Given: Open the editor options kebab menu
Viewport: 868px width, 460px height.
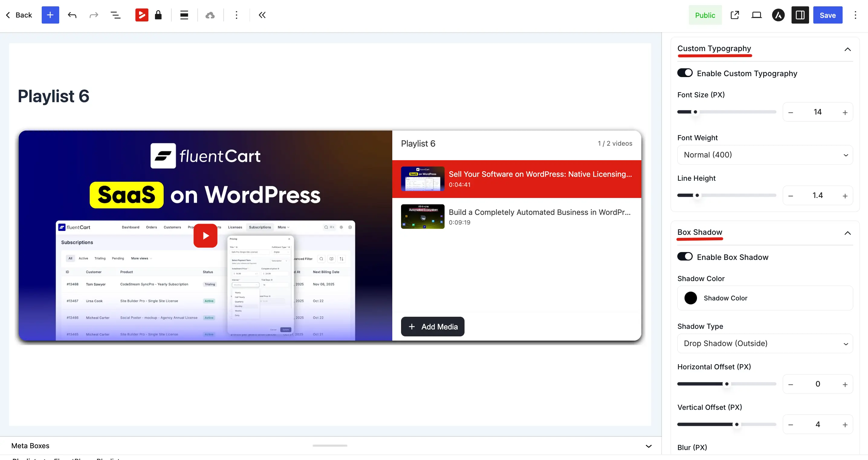Looking at the screenshot, I should [x=855, y=15].
